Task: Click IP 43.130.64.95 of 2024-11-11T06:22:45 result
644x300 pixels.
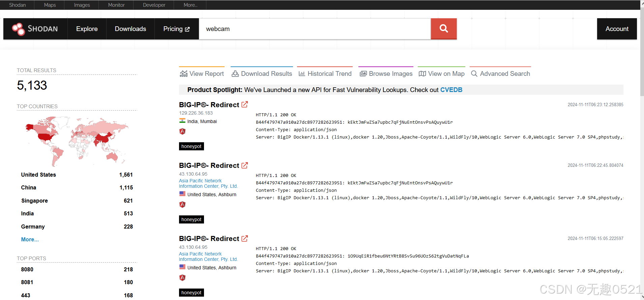Action: coord(193,174)
